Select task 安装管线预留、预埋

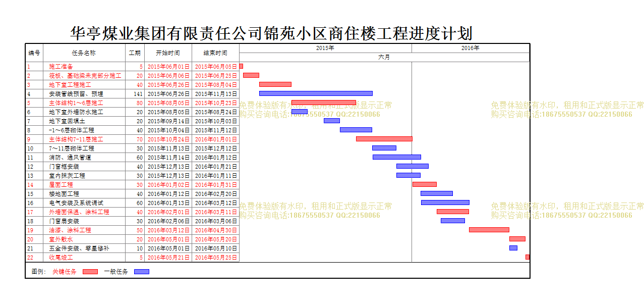coord(76,93)
